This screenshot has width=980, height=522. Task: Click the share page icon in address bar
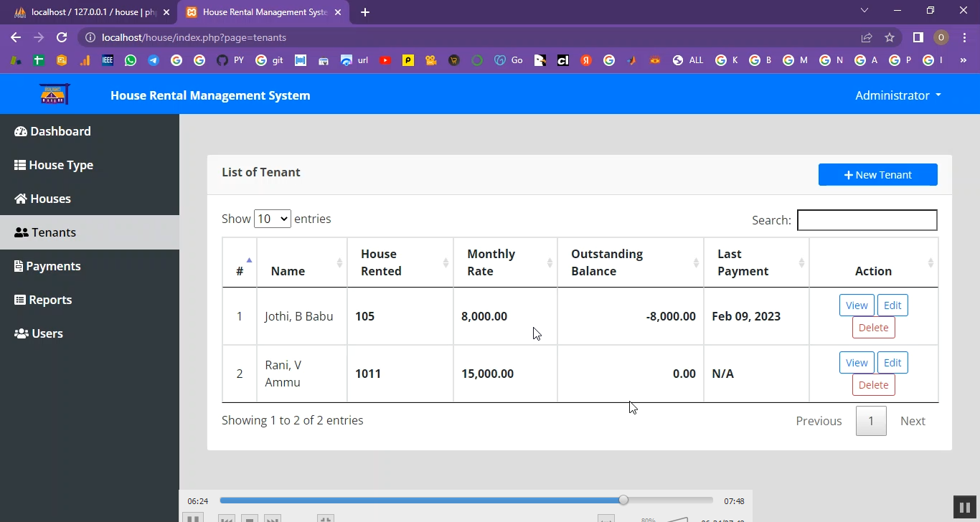[x=867, y=37]
